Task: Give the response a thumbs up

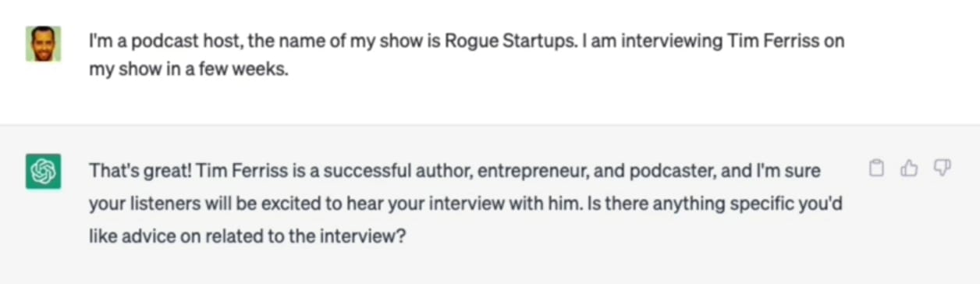Action: pos(909,169)
